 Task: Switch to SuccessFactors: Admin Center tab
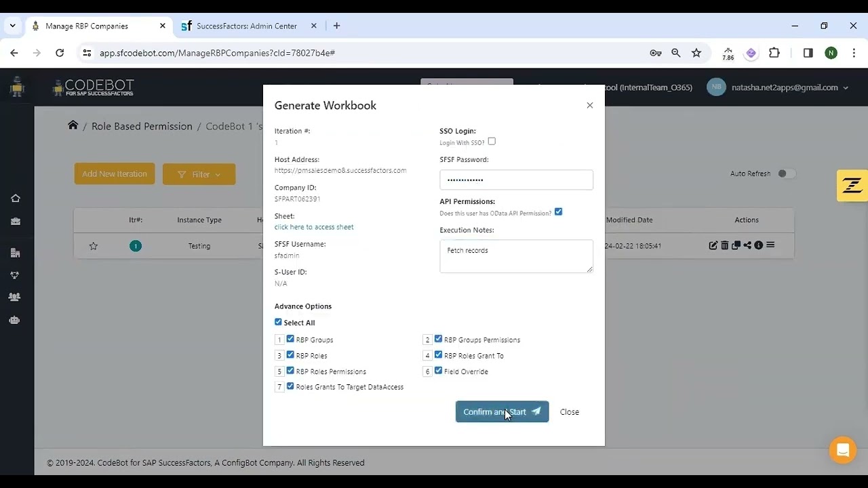tap(248, 26)
